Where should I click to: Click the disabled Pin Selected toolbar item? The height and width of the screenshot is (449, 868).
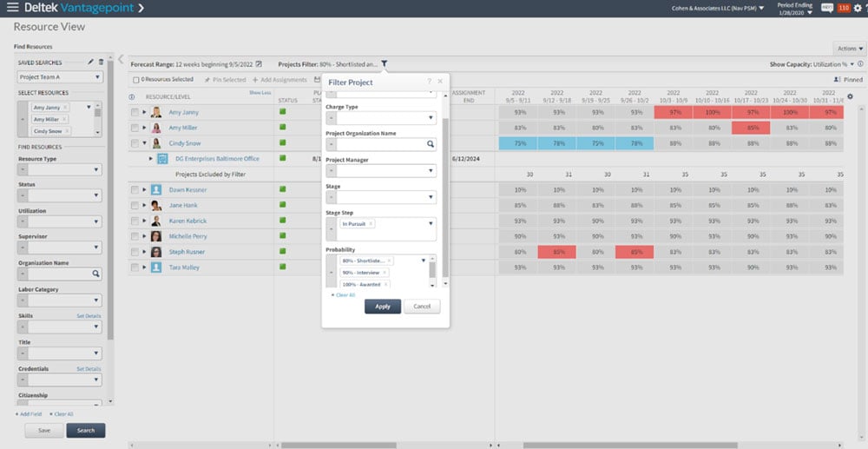point(225,80)
